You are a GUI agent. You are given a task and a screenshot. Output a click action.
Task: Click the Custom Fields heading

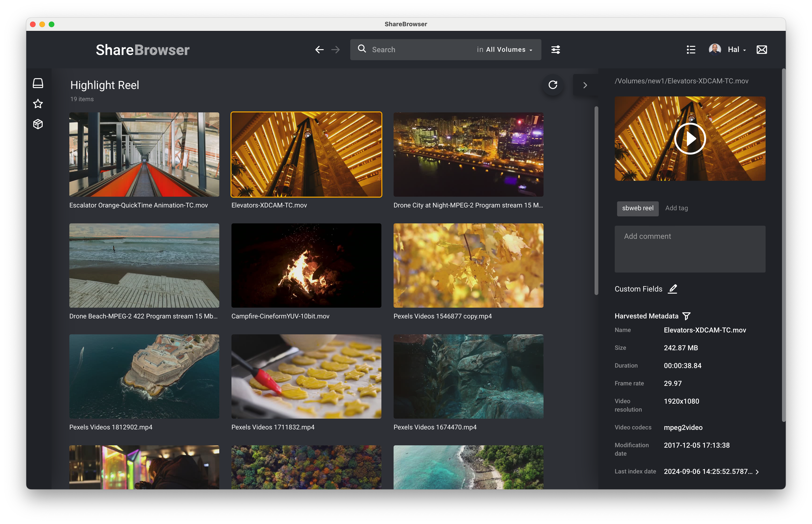[x=638, y=289]
